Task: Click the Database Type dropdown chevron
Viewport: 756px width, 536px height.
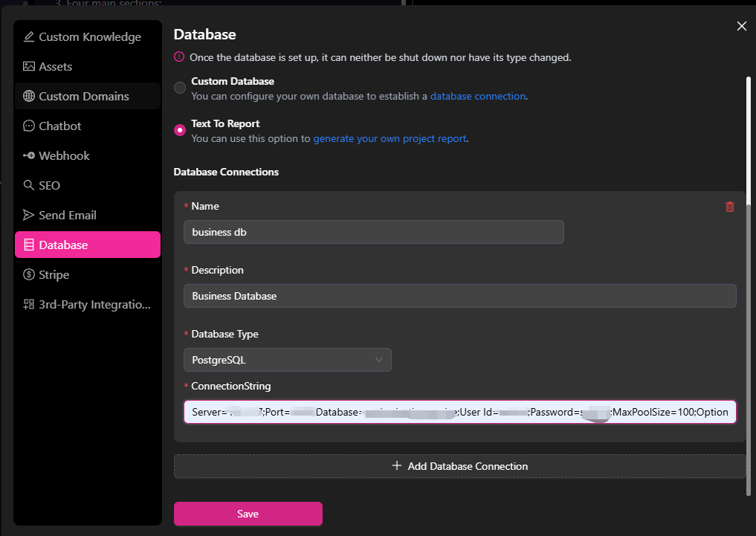Action: pyautogui.click(x=379, y=360)
